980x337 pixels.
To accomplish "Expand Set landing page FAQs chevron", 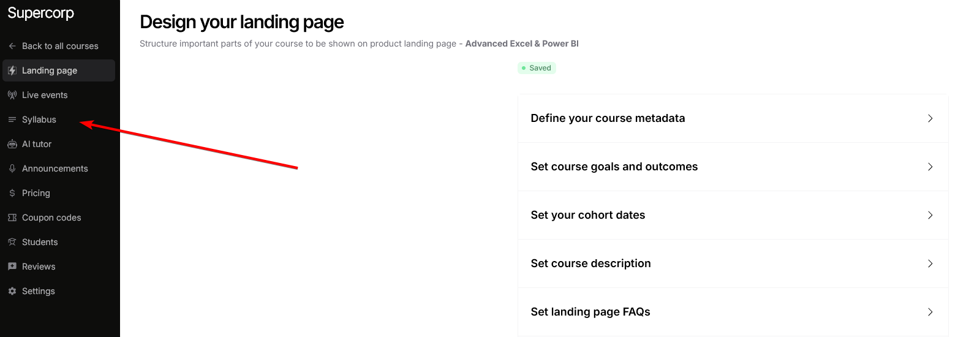I will coord(930,312).
